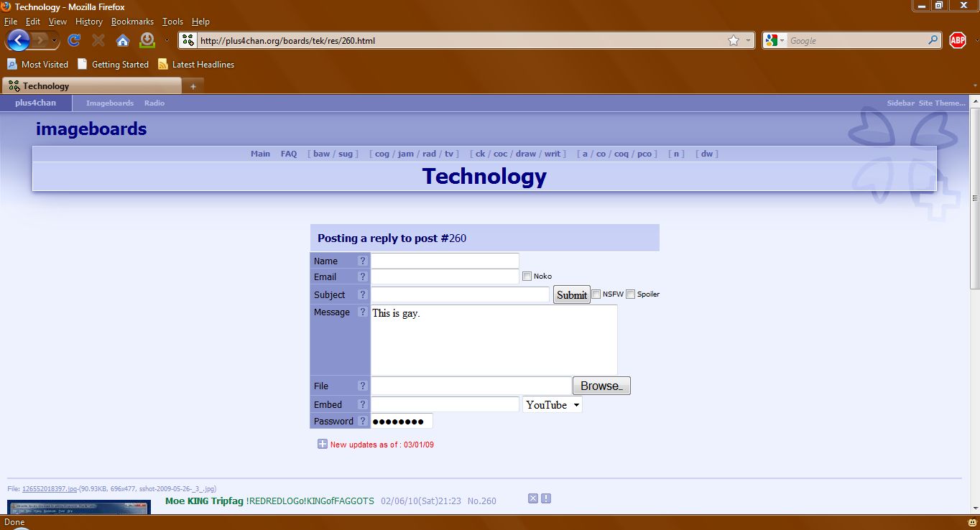Open the Tools menu
The height and width of the screenshot is (530, 980).
click(172, 22)
